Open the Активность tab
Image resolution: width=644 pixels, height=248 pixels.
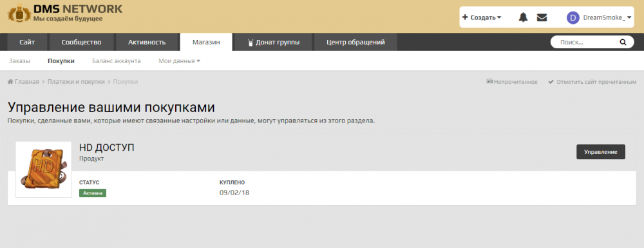pos(147,42)
